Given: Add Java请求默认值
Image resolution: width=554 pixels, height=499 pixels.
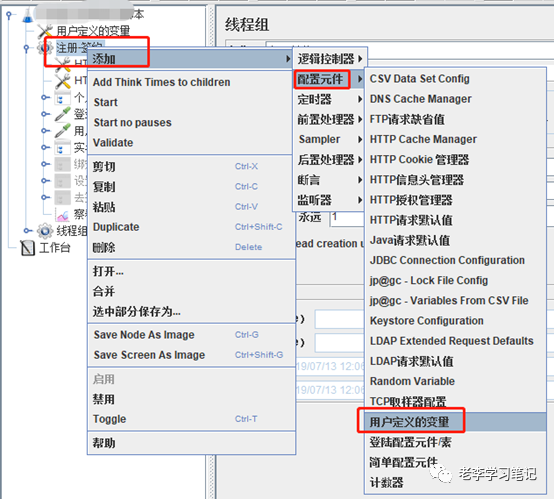Looking at the screenshot, I should pos(455,240).
